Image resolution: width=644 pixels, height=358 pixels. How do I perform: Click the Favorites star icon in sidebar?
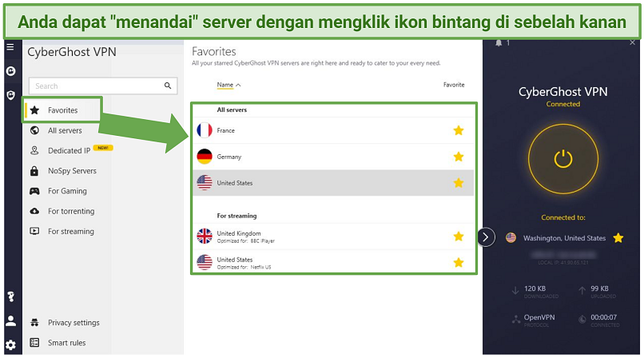[x=35, y=110]
